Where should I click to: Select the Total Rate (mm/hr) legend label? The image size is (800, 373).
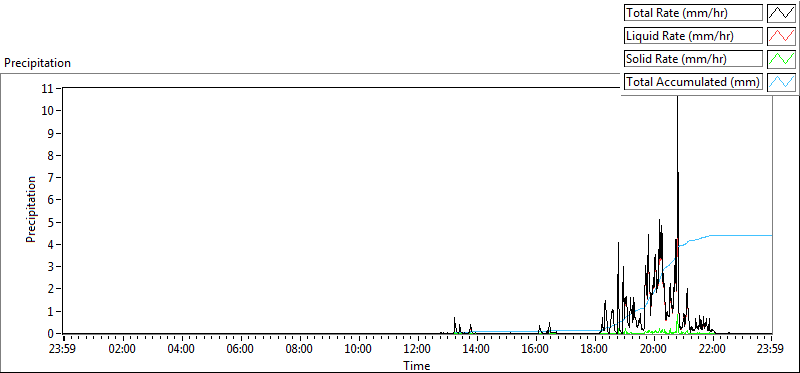(x=693, y=13)
